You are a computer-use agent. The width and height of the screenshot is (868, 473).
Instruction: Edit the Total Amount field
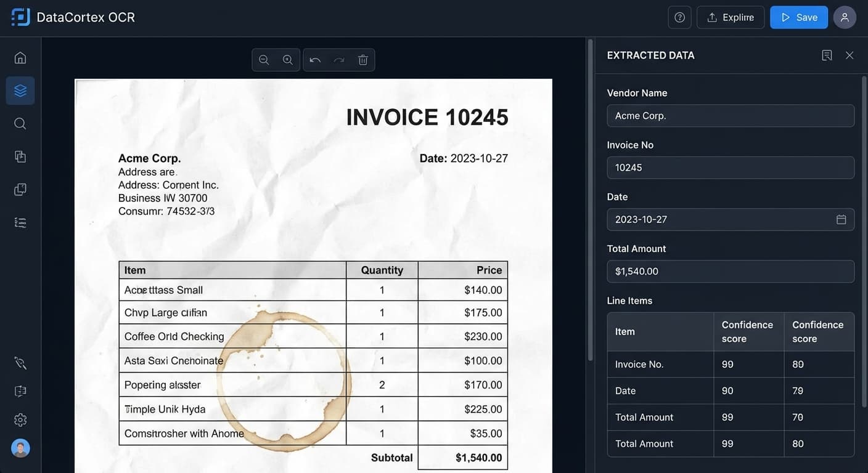(731, 271)
